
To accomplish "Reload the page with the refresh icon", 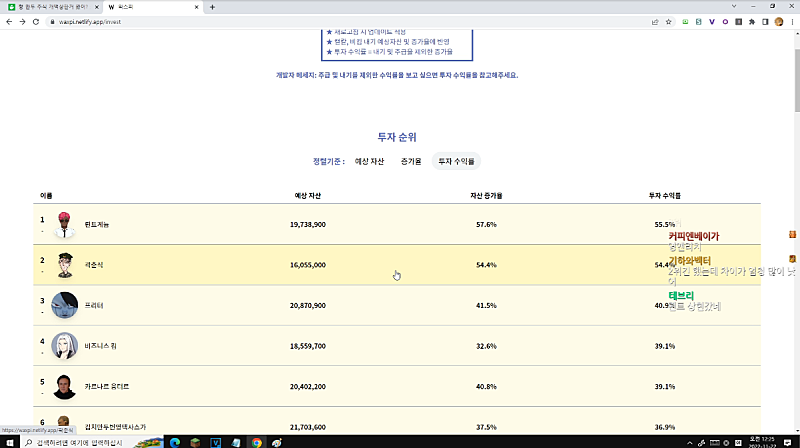I will [36, 21].
